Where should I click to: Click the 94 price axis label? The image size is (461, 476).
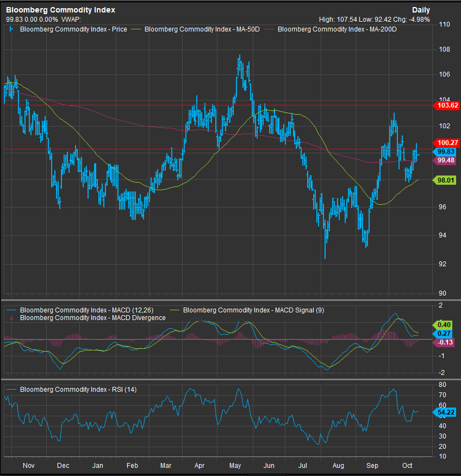tap(443, 235)
